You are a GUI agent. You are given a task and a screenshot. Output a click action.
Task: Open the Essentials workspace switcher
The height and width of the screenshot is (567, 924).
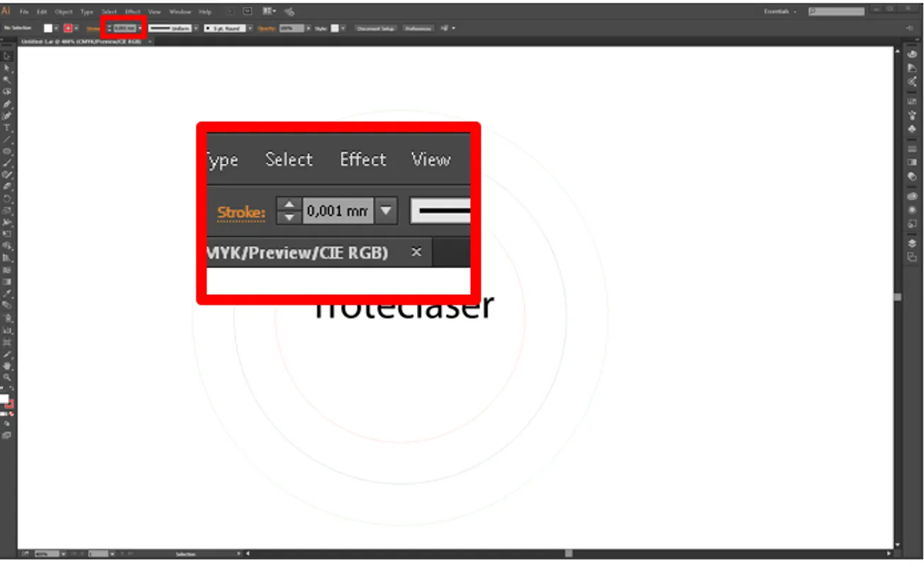(x=780, y=12)
